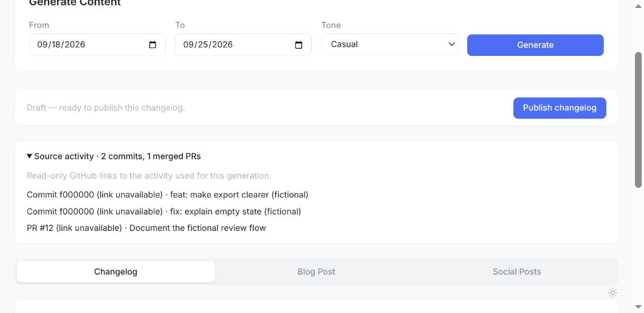Select the PR #12 review flow row
The width and height of the screenshot is (644, 313).
click(146, 228)
